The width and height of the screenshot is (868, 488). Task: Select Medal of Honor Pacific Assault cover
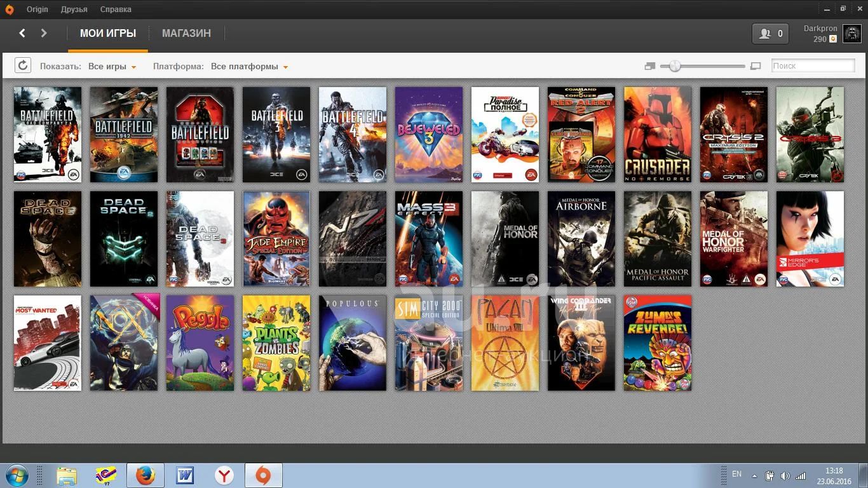point(658,239)
